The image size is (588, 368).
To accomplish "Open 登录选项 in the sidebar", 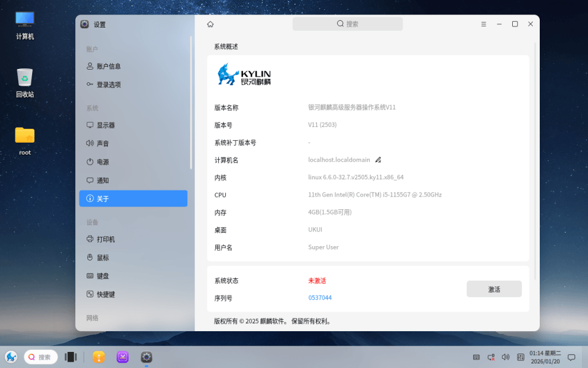I will pyautogui.click(x=133, y=85).
